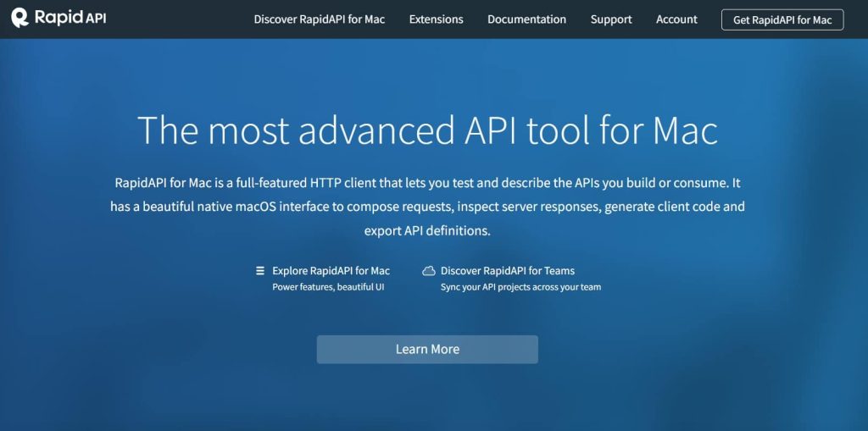
Task: Click the list icon beside Explore RapidAPI
Action: 260,271
